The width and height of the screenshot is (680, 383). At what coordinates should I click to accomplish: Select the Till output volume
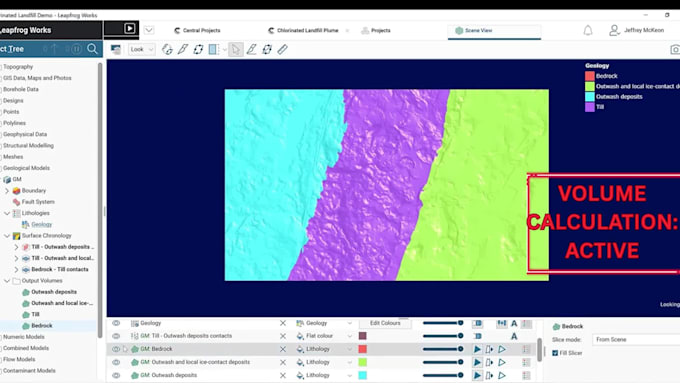(x=35, y=314)
